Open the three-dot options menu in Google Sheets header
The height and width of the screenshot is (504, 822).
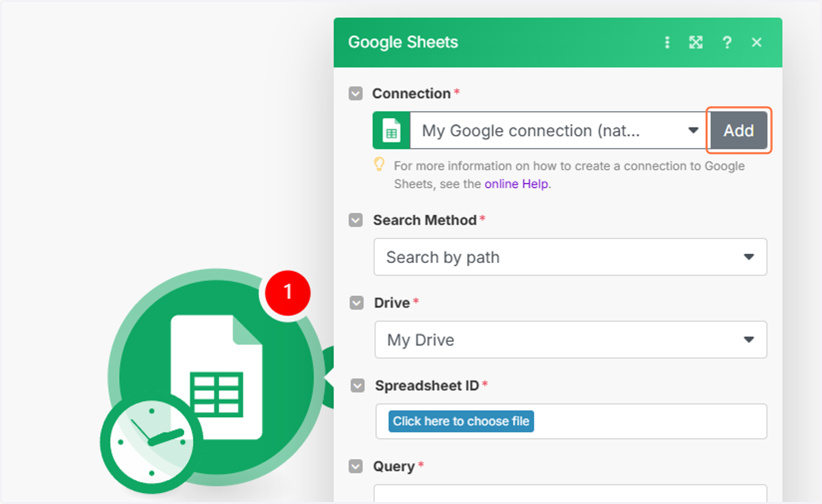tap(667, 42)
